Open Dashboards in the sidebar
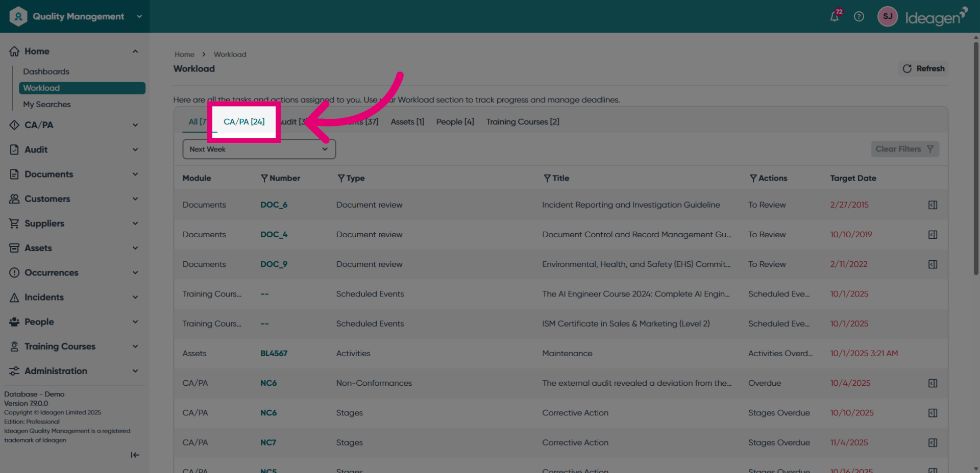Screen dimensions: 980x473 point(46,71)
